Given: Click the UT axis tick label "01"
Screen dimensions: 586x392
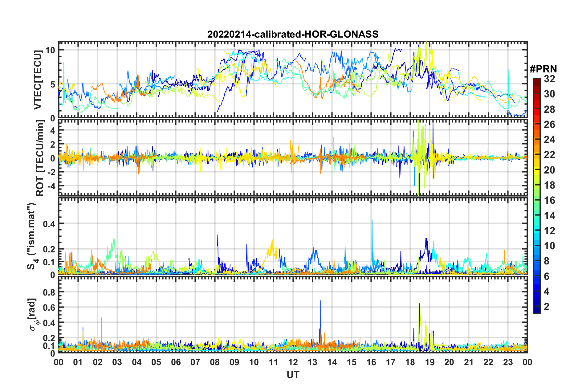Looking at the screenshot, I should coord(78,362).
